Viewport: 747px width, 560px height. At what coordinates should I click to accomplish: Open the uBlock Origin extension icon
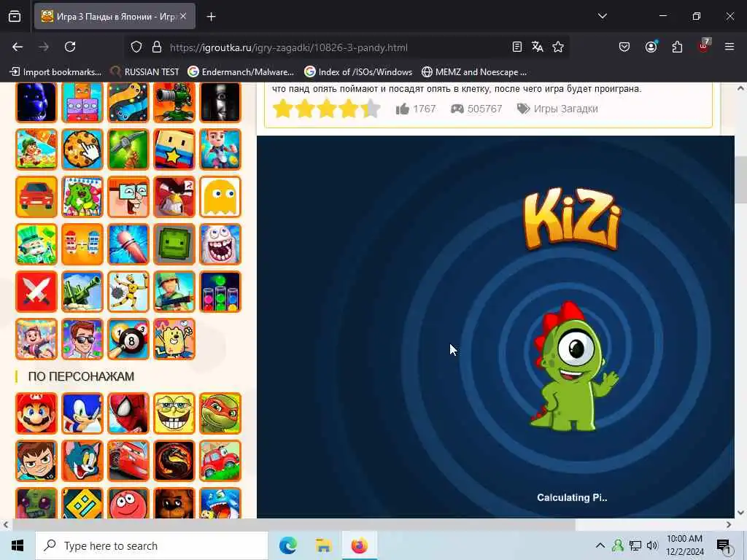703,46
